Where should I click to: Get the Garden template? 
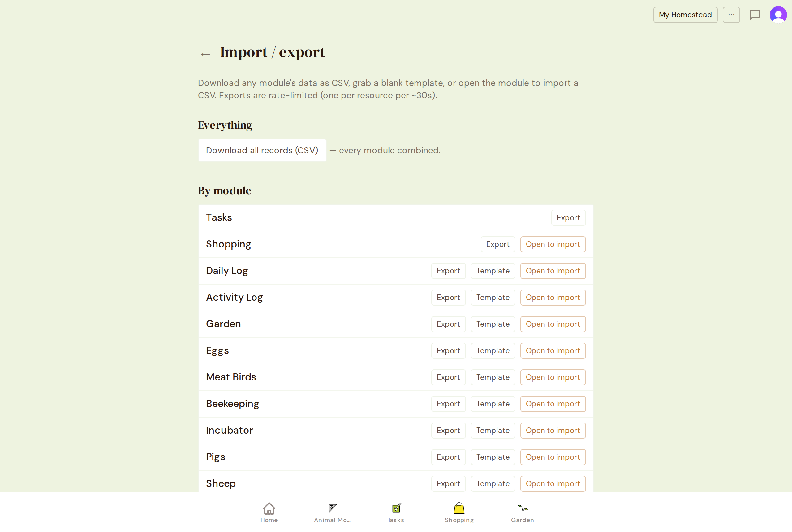coord(493,324)
